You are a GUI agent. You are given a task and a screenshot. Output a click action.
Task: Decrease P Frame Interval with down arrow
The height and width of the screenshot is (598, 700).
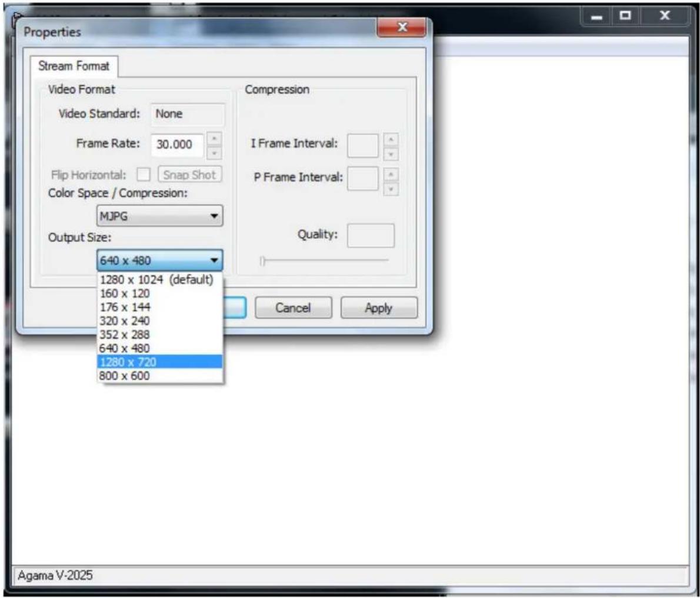coord(391,189)
